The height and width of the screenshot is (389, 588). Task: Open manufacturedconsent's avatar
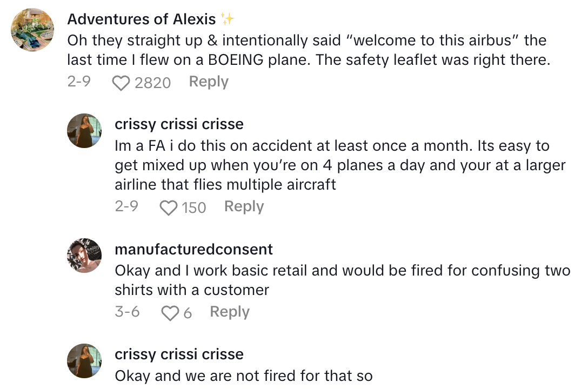84,256
